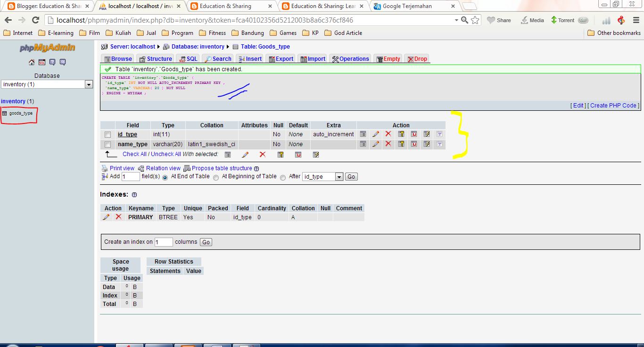This screenshot has width=644, height=347.
Task: Open the inventory database dropdown
Action: coord(88,84)
